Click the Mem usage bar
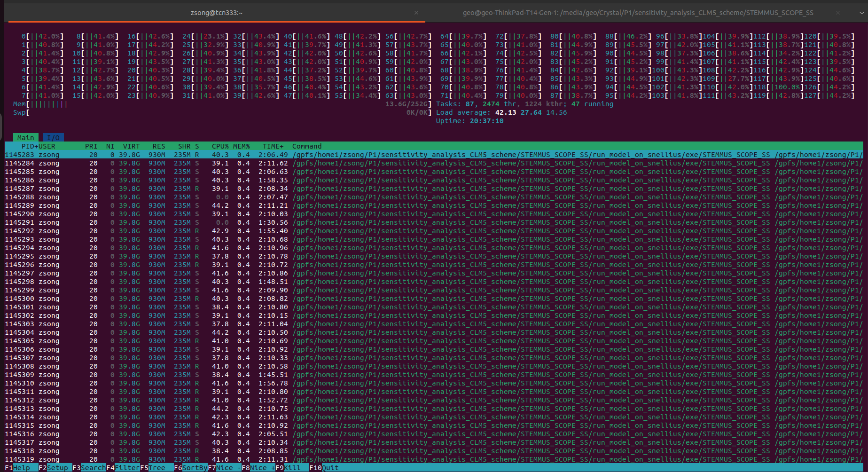 [42, 104]
